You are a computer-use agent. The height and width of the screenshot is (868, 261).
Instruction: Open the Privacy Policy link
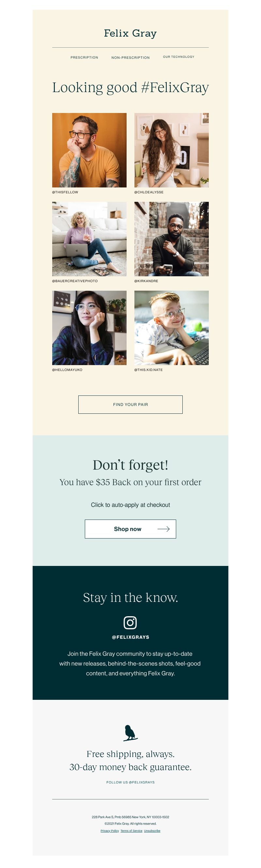point(110,830)
